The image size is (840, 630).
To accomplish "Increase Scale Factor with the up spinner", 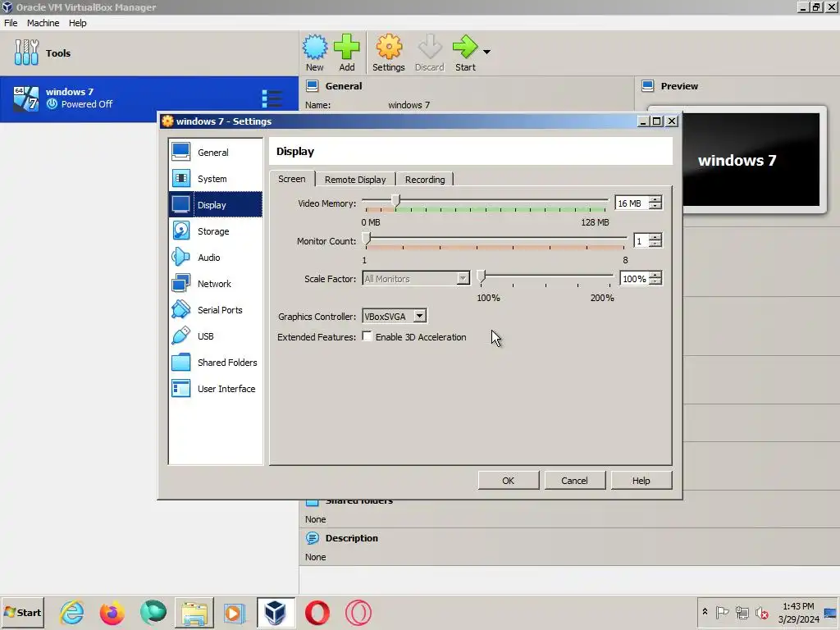I will tap(655, 275).
